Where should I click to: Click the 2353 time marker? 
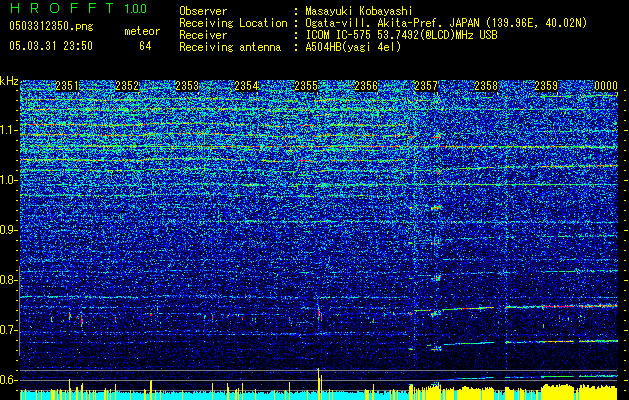coord(187,86)
